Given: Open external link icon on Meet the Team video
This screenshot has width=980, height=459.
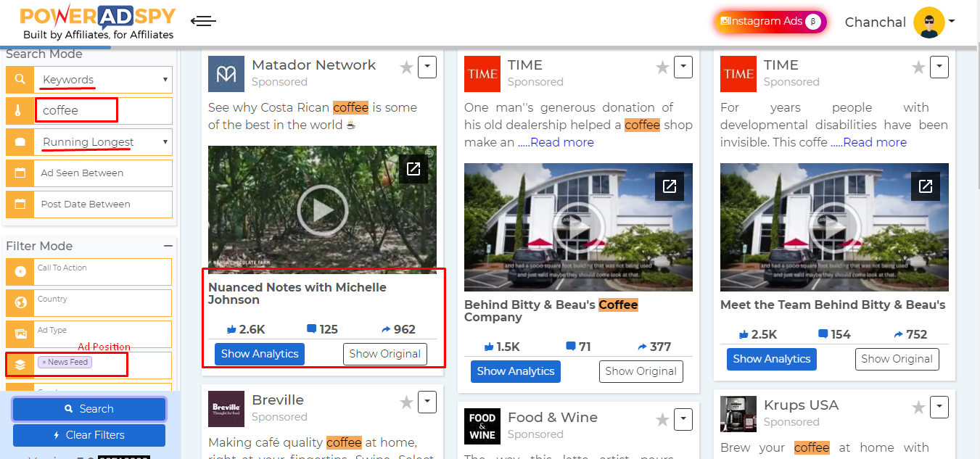Looking at the screenshot, I should [x=926, y=186].
